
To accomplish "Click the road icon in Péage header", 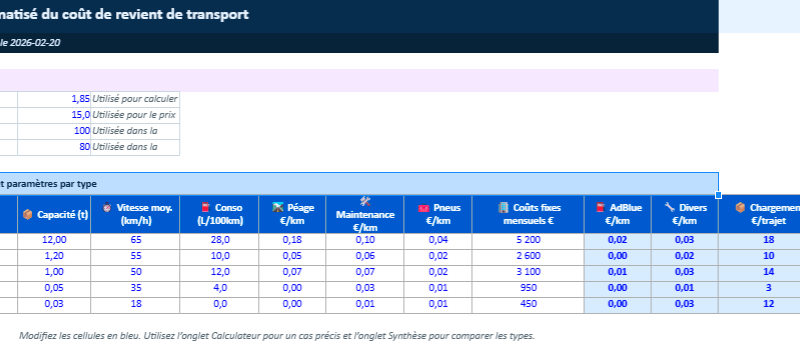I will click(x=278, y=208).
